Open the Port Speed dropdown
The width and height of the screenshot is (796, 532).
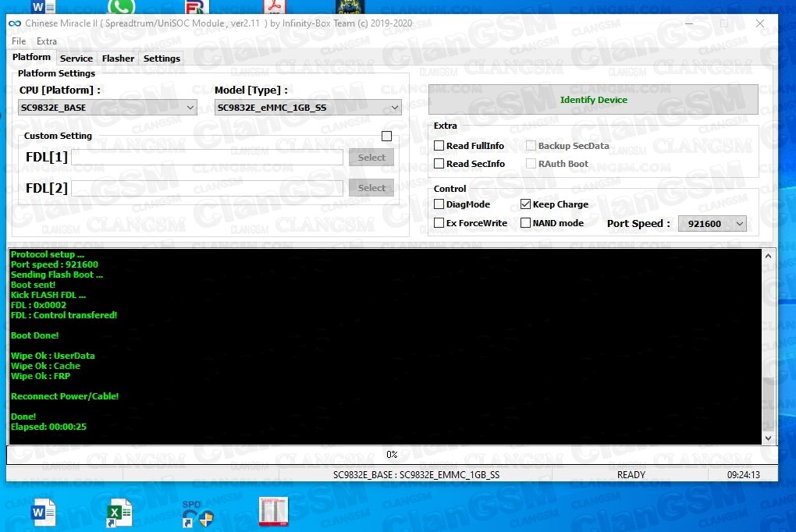coord(712,223)
